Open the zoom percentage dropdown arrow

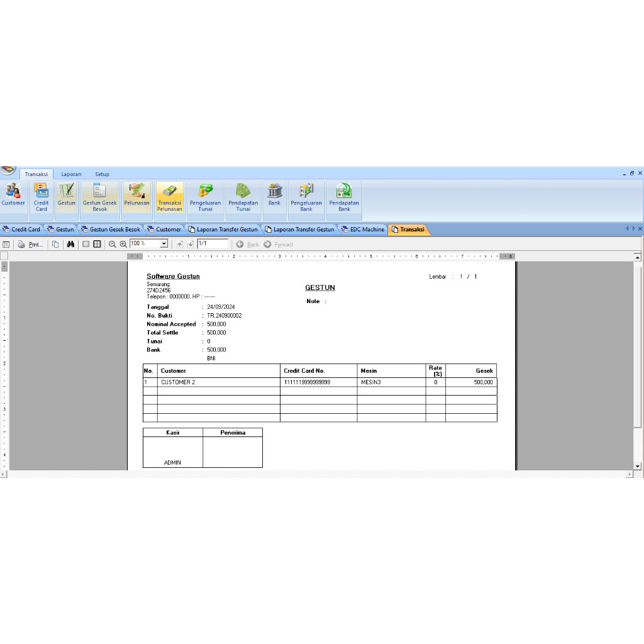click(164, 244)
